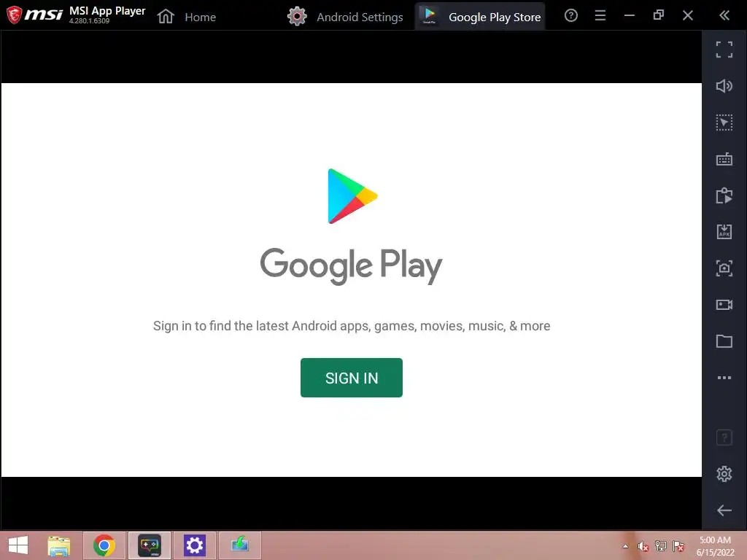Click the dimmed help icon in sidebar
Image resolution: width=747 pixels, height=560 pixels.
click(x=724, y=437)
